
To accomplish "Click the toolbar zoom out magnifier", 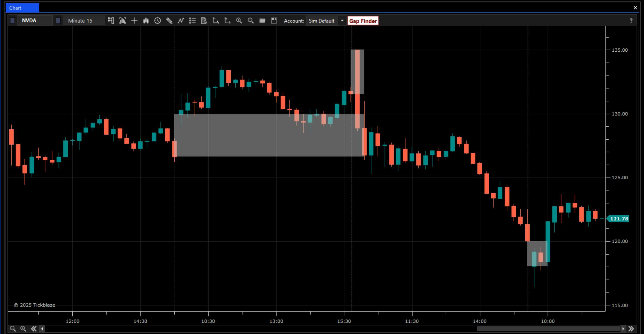I will tap(251, 21).
